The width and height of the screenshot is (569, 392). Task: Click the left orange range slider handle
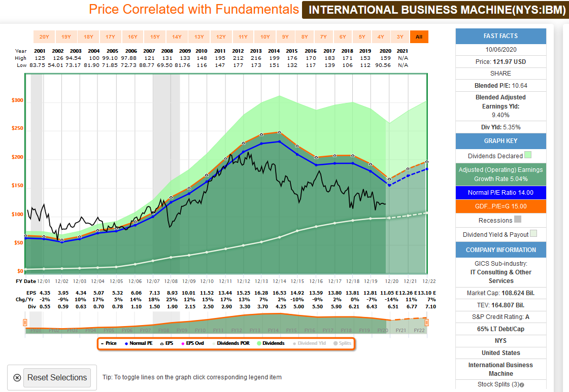click(x=25, y=323)
